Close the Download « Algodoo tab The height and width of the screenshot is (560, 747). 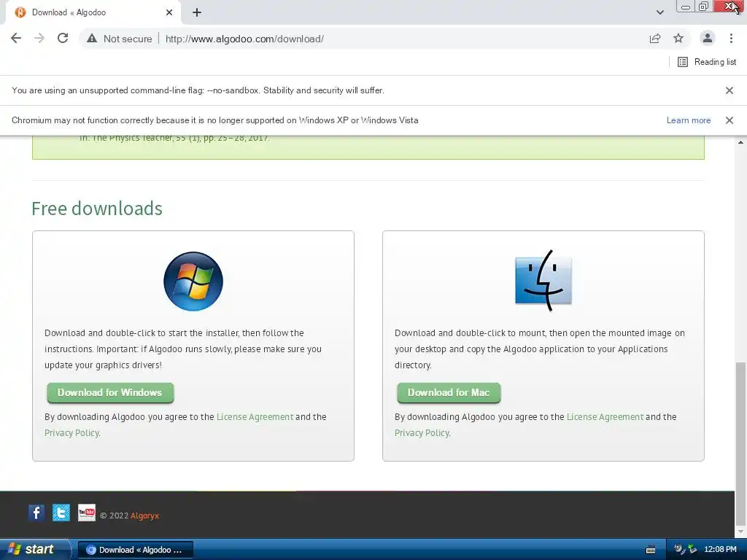coord(169,12)
